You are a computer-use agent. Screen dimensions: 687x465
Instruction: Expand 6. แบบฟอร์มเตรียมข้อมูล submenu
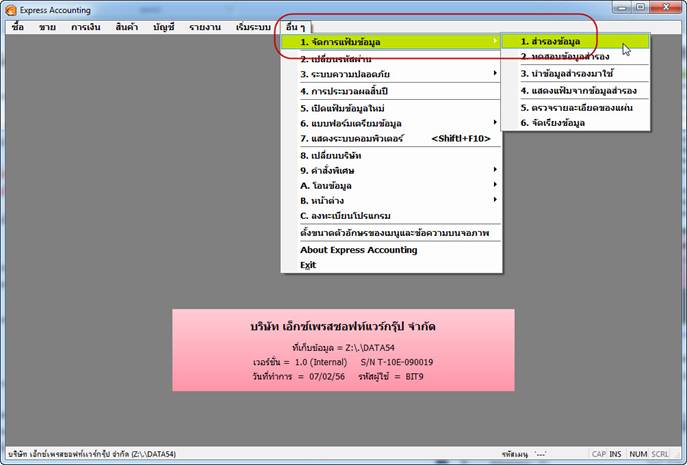(x=357, y=122)
